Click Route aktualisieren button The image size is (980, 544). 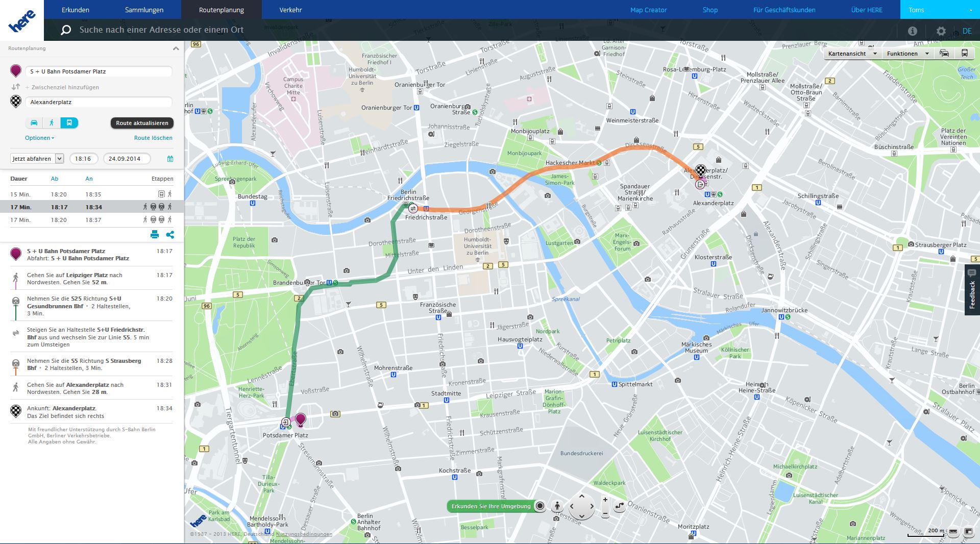click(x=142, y=123)
